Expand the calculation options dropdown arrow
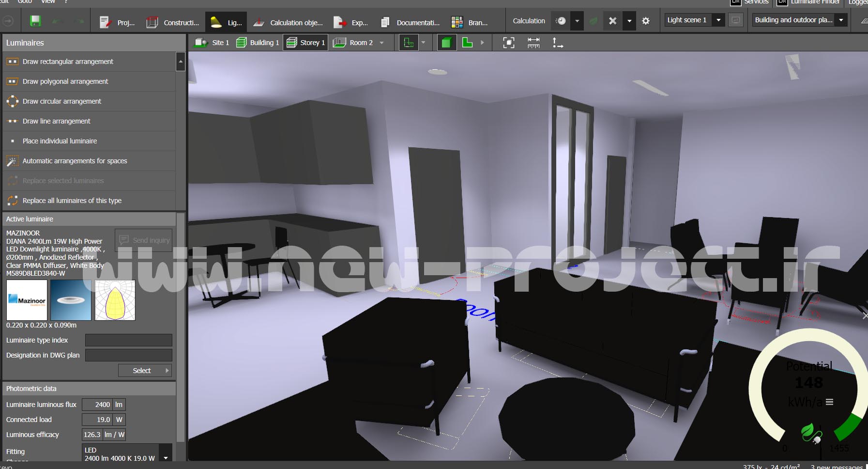 click(577, 21)
